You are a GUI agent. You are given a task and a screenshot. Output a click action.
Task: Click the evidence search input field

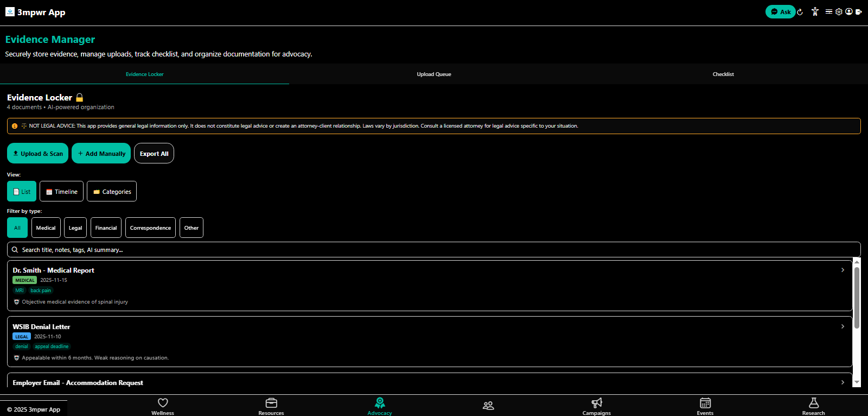[x=434, y=250]
